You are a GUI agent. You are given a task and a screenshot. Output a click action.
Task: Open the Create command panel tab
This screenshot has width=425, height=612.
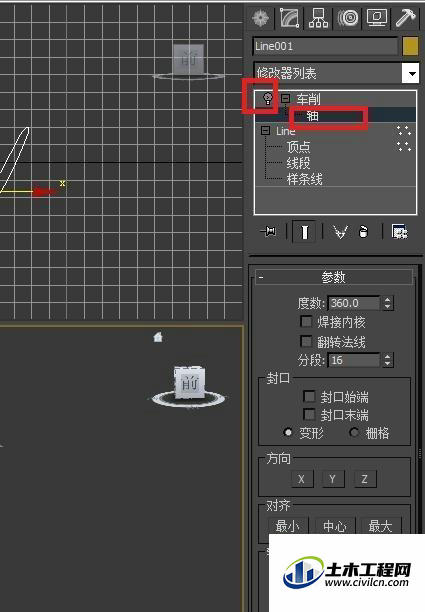pos(261,18)
